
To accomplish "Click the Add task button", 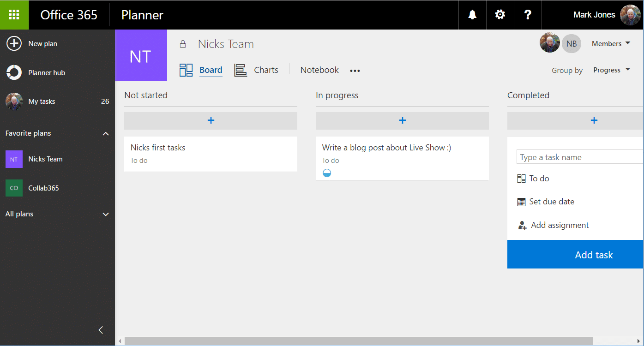I will (x=575, y=254).
